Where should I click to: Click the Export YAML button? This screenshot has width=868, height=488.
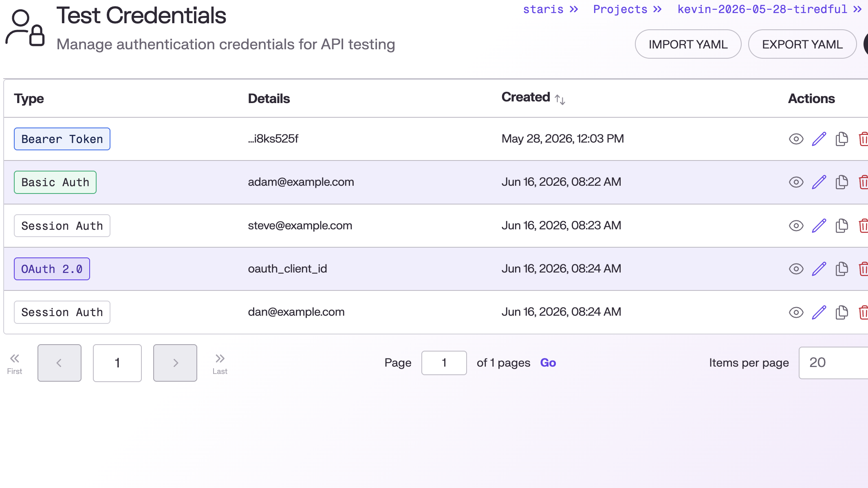[x=802, y=44]
